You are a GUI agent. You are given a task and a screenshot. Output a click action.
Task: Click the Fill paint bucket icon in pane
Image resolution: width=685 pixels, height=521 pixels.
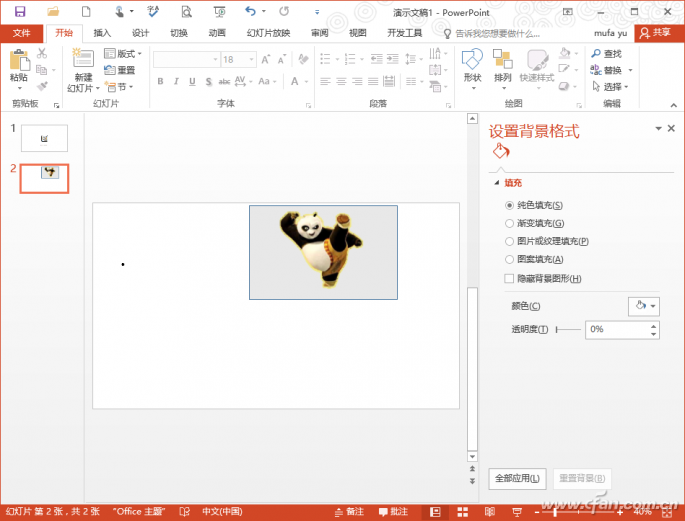click(501, 151)
